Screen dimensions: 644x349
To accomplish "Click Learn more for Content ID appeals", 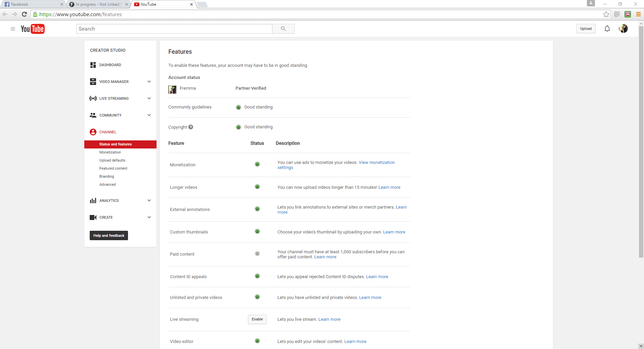I will (377, 277).
